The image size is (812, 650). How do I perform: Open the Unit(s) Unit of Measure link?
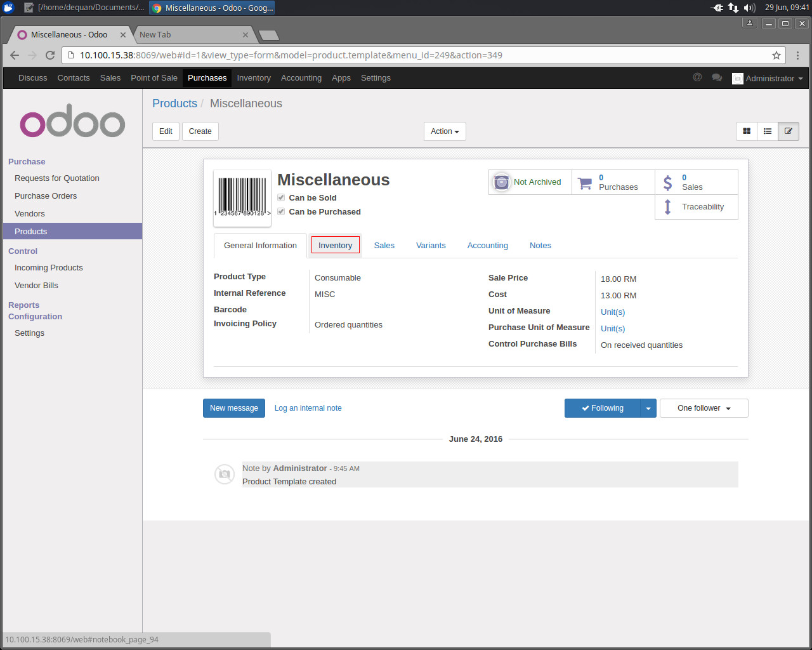tap(613, 312)
